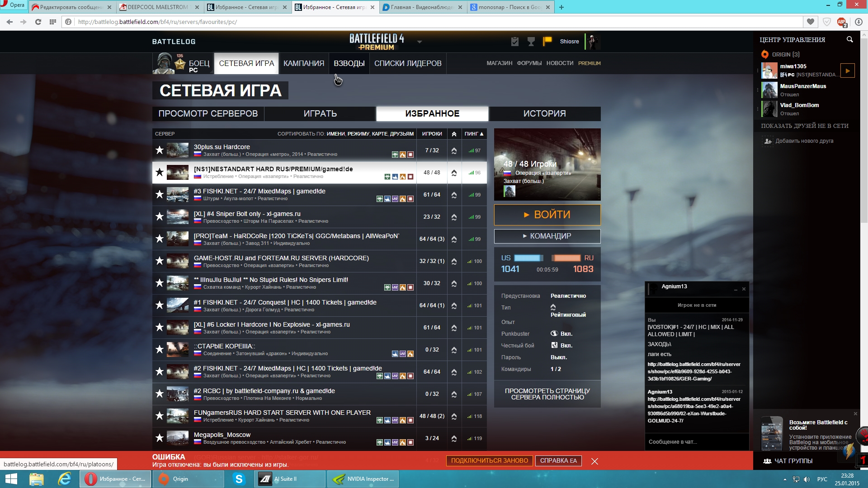Join miwa1305's game with orange play button
Image resolution: width=868 pixels, height=488 pixels.
[847, 70]
